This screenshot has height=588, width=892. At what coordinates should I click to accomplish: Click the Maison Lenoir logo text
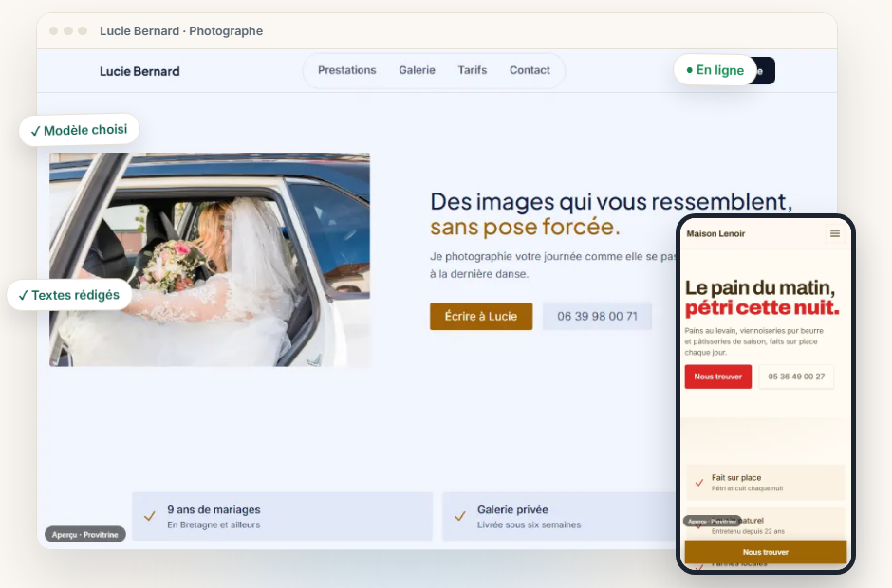click(x=715, y=233)
